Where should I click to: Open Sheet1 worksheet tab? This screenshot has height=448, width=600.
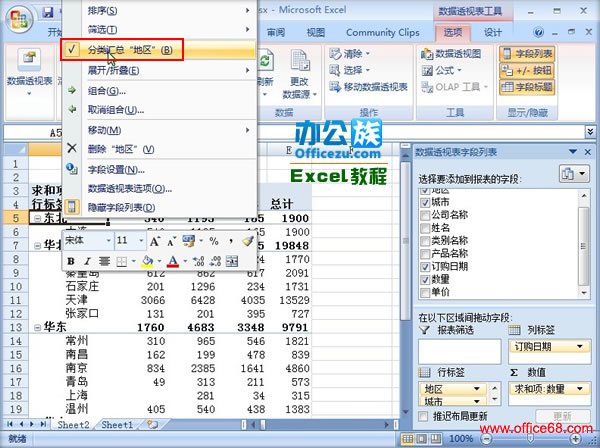[x=117, y=425]
